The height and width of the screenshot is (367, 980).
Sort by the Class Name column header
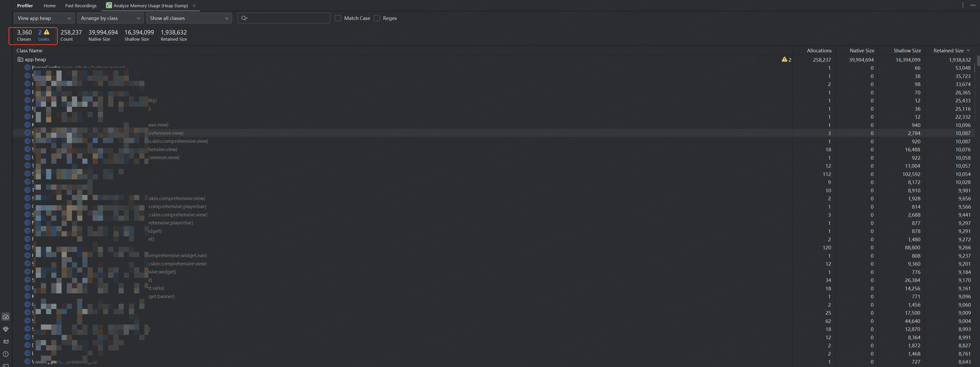point(29,51)
